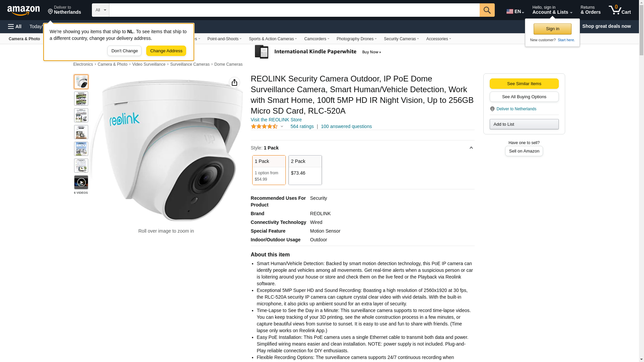Click the Amazon logo
This screenshot has width=644, height=362.
tap(23, 10)
